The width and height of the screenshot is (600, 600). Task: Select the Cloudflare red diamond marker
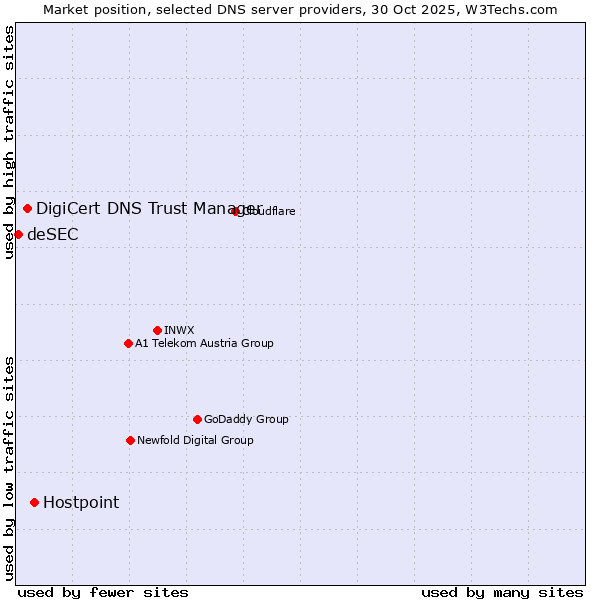(x=236, y=211)
